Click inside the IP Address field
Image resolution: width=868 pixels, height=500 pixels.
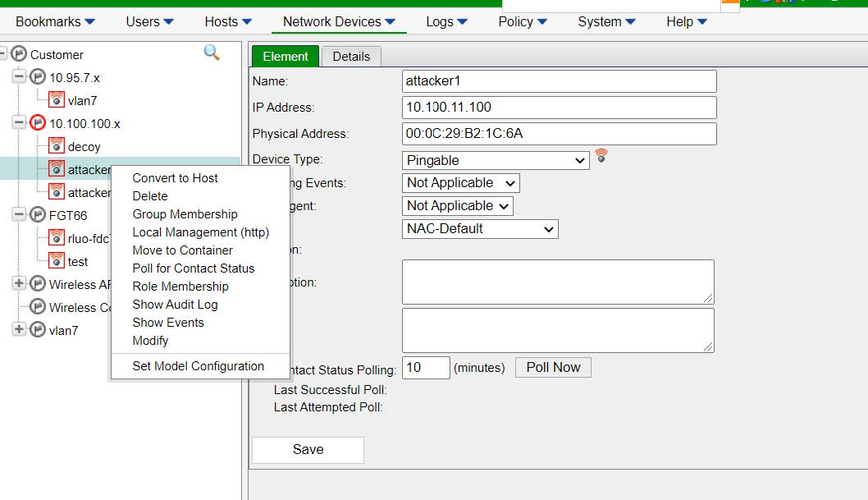pyautogui.click(x=558, y=107)
